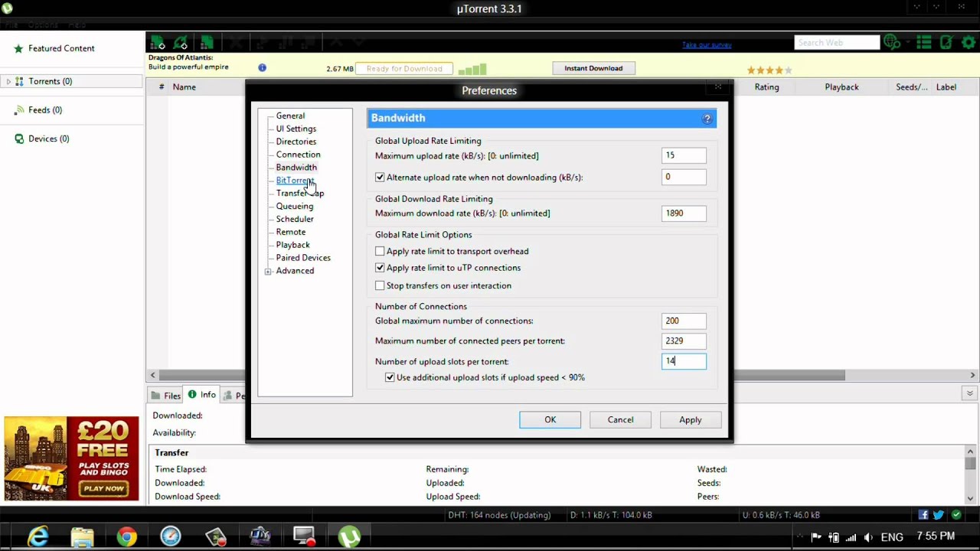Click the Add Torrent toolbar icon
The image size is (980, 551).
coord(158,43)
